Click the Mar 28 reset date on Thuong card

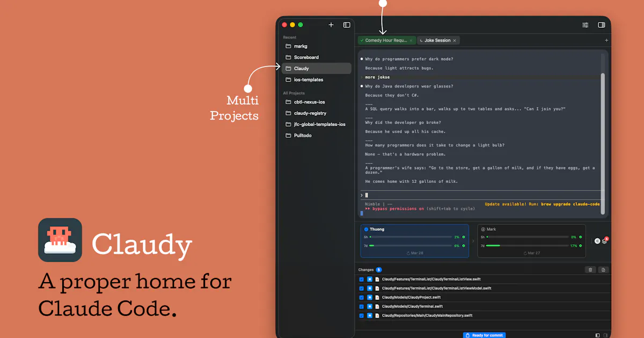pos(414,253)
